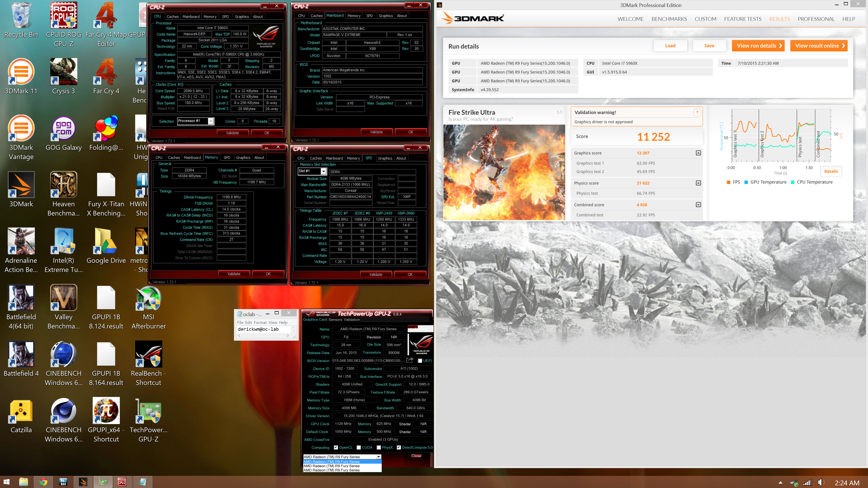Click the Details button under the chart
Image resolution: width=868 pixels, height=488 pixels.
tap(831, 171)
